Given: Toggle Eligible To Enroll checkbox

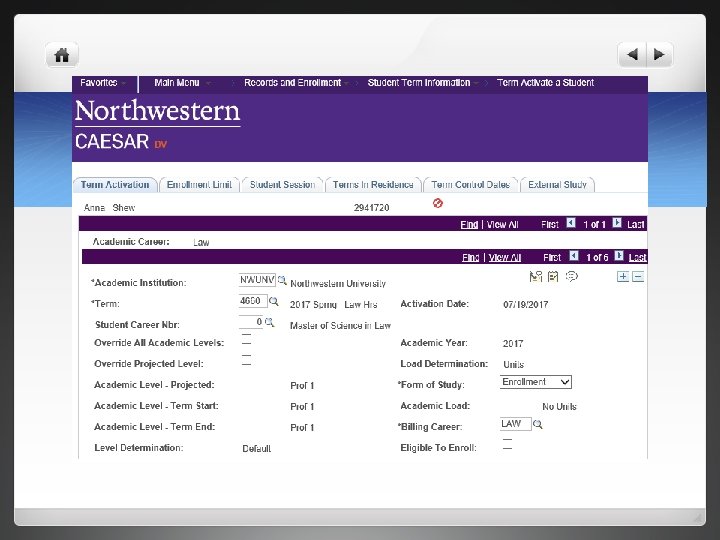Looking at the screenshot, I should 507,444.
